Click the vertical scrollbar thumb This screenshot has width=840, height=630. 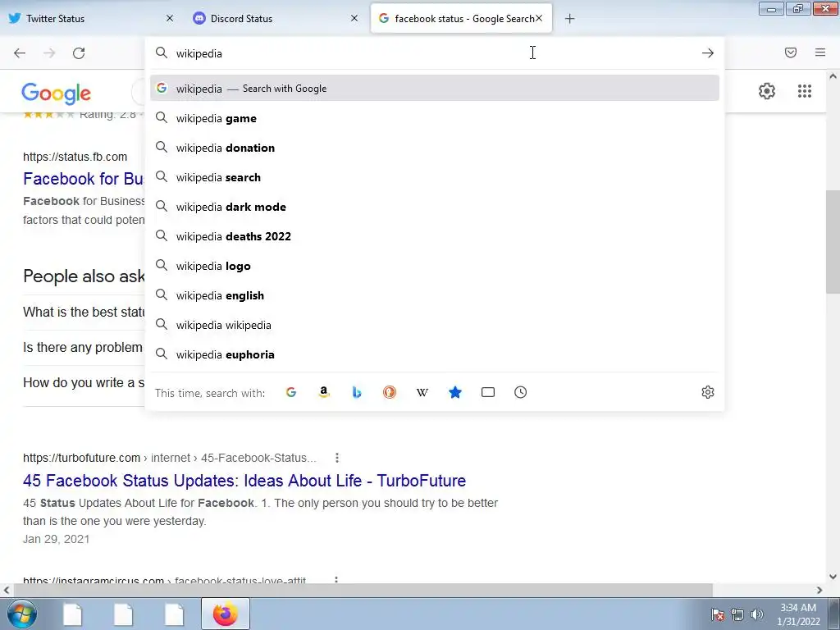click(x=833, y=242)
